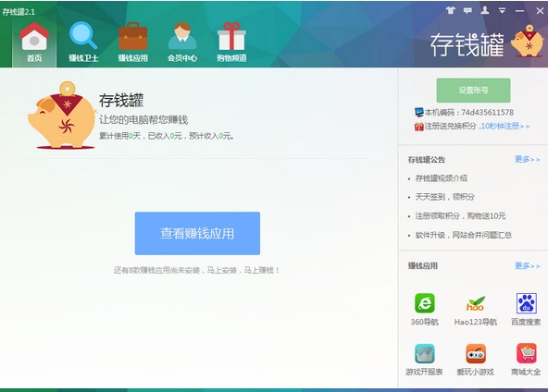
Task: Open the 存钱罐视频介绍 announcement
Action: click(x=441, y=178)
